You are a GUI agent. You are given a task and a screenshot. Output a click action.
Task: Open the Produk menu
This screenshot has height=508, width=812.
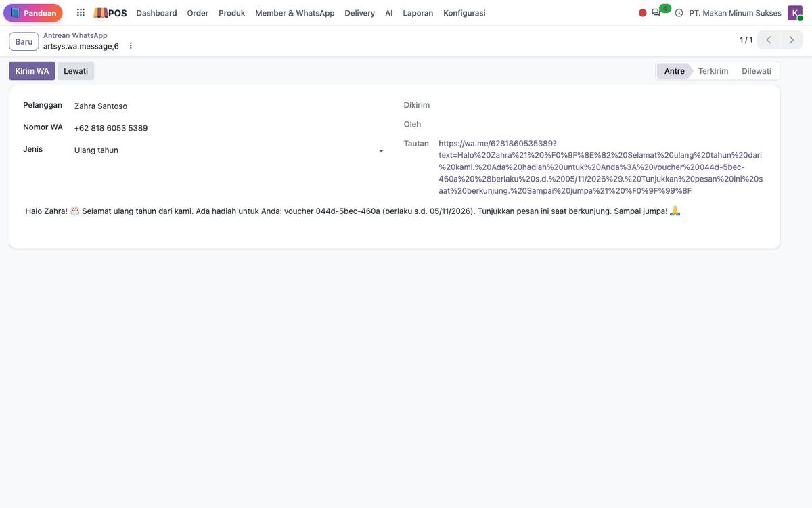pyautogui.click(x=231, y=13)
